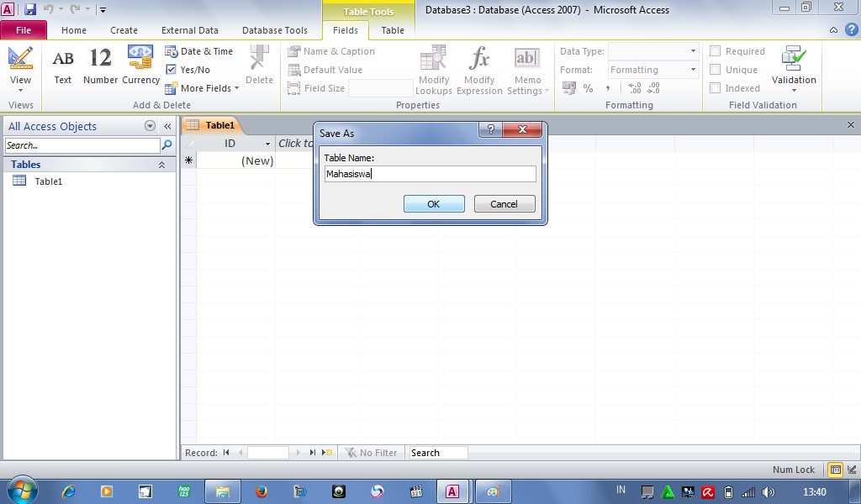861x504 pixels.
Task: Open Firefox from the taskbar
Action: pyautogui.click(x=261, y=491)
